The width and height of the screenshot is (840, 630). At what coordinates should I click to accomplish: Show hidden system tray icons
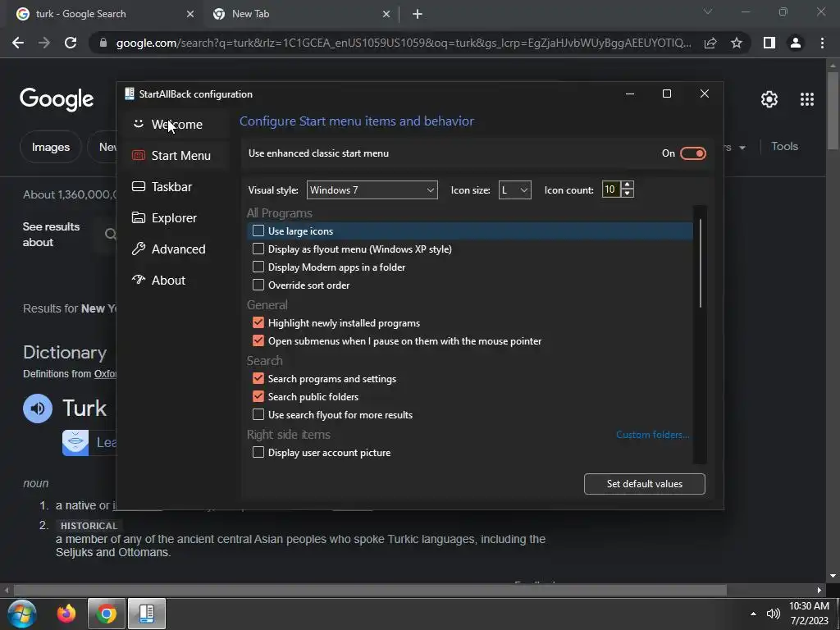click(753, 614)
